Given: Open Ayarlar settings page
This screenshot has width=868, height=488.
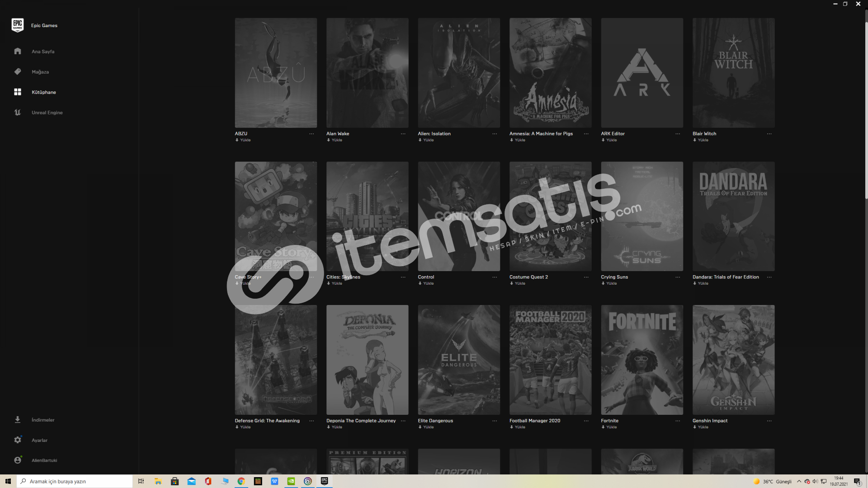Looking at the screenshot, I should click(x=39, y=440).
